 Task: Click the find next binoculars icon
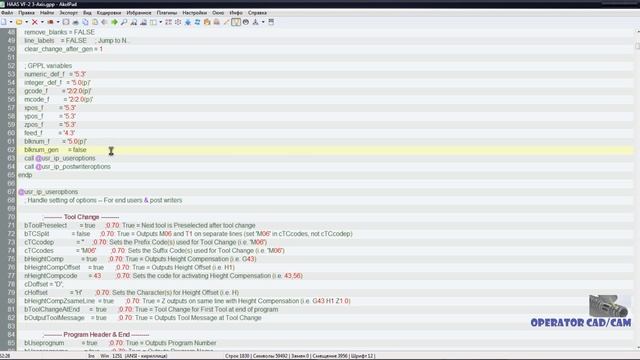tap(133, 22)
